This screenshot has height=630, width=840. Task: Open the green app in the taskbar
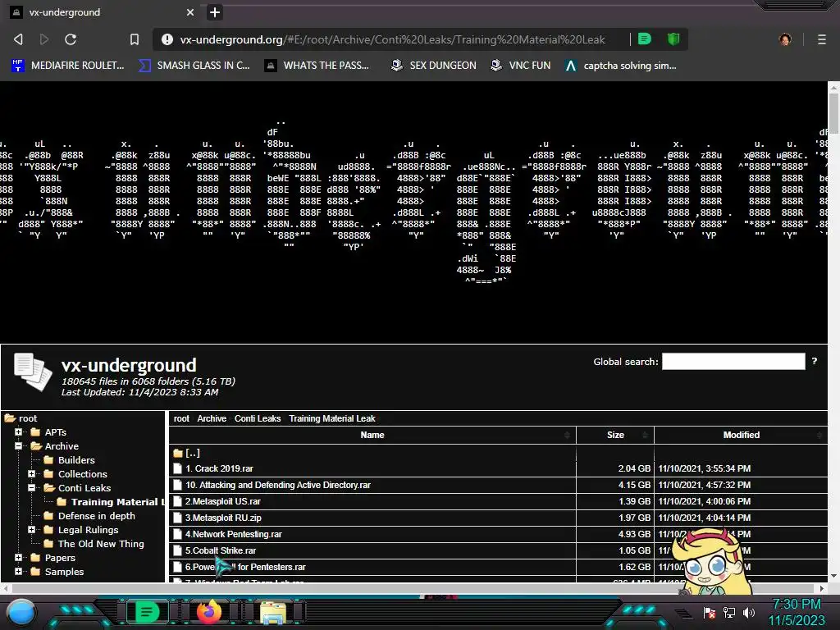pyautogui.click(x=146, y=612)
